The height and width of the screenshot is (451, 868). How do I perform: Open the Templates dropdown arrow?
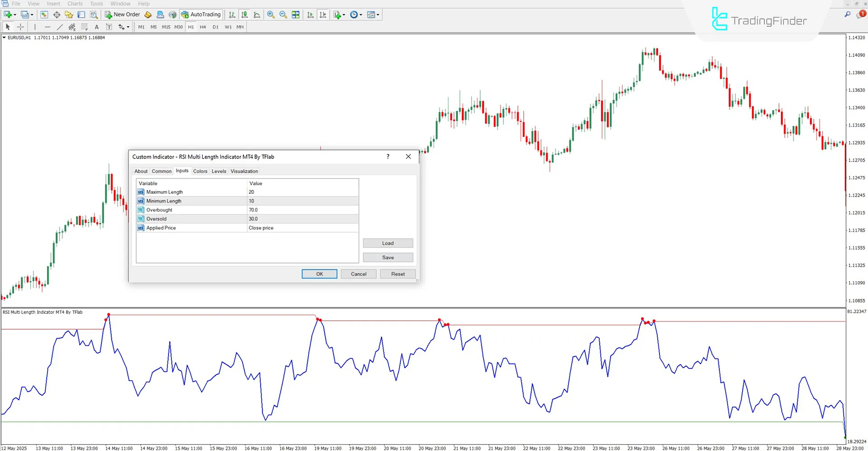(378, 14)
